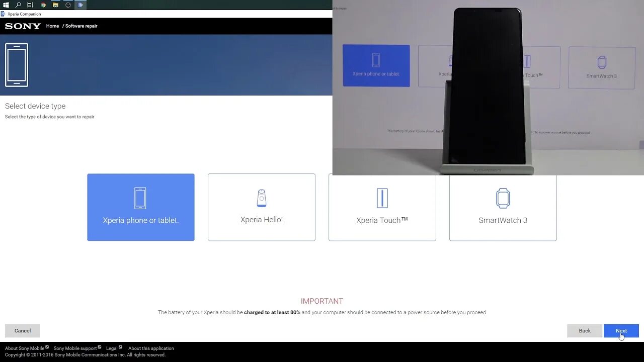Viewport: 644px width, 362px height.
Task: Click the large phone icon in blue header
Action: [17, 65]
